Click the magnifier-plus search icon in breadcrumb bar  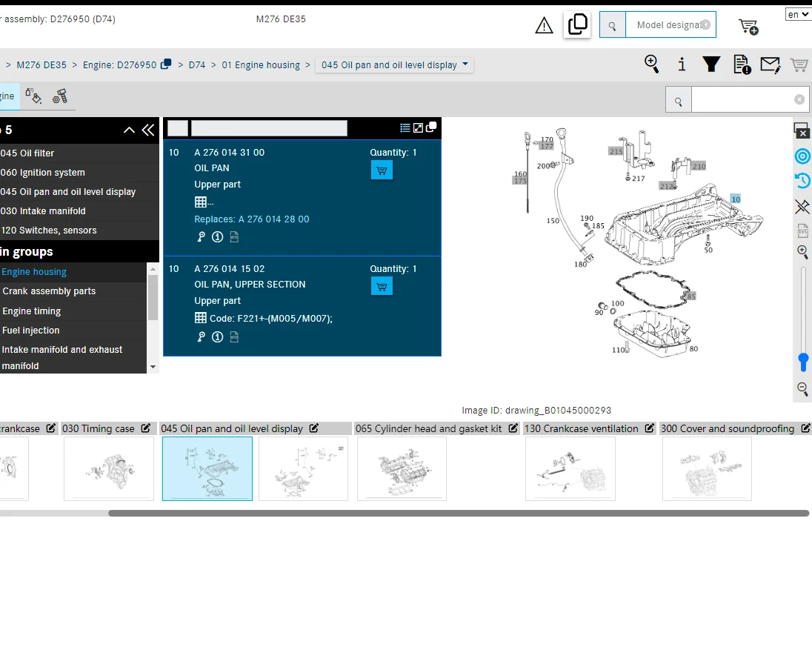click(x=651, y=64)
